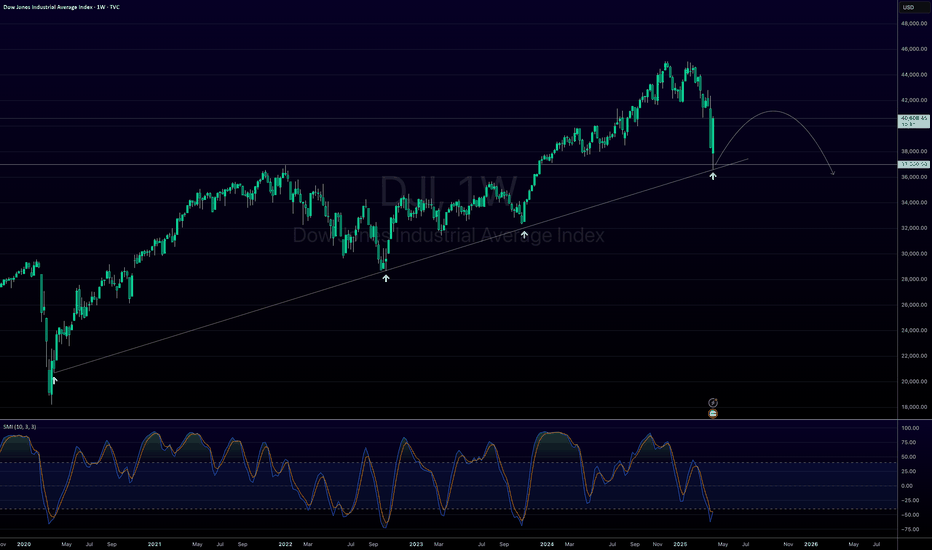932x550 pixels.
Task: Click the 2025 year label on time axis
Action: [x=680, y=544]
